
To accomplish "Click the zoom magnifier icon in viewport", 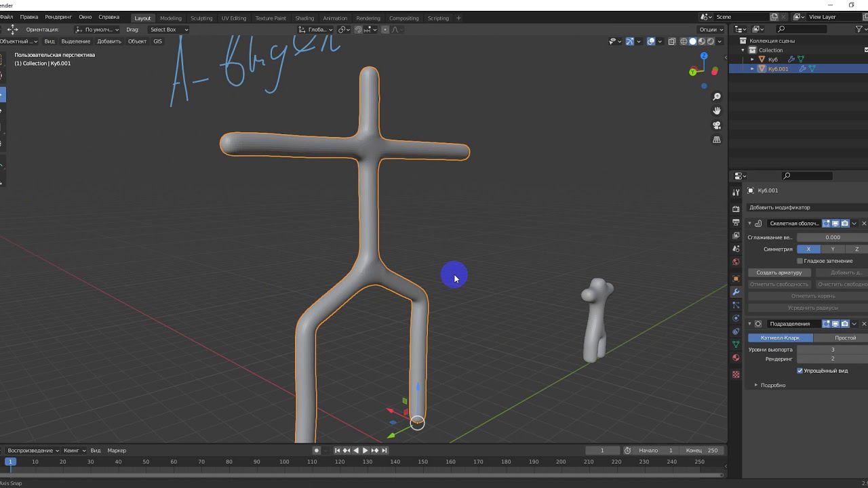I will tap(717, 97).
